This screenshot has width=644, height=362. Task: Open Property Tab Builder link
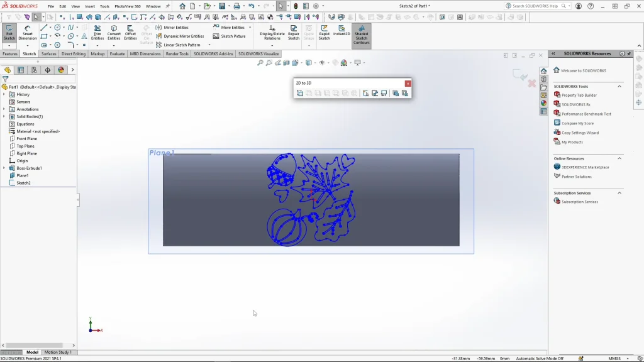pyautogui.click(x=579, y=96)
